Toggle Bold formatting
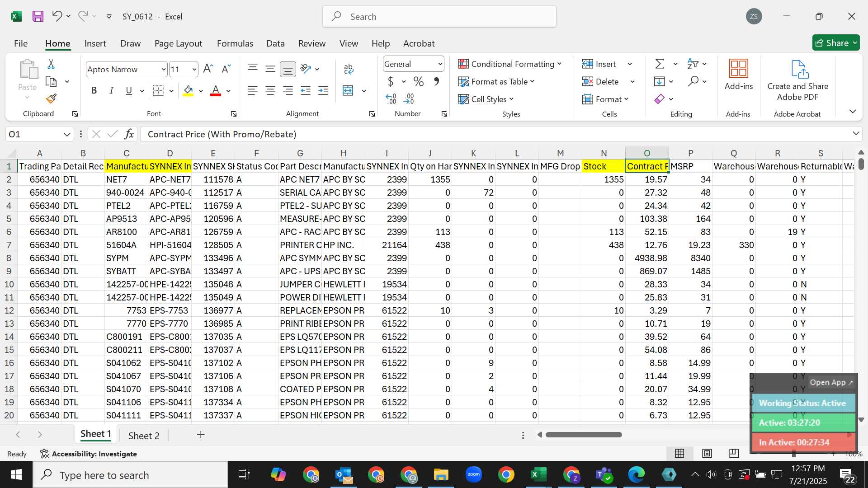This screenshot has width=868, height=488. pyautogui.click(x=94, y=91)
